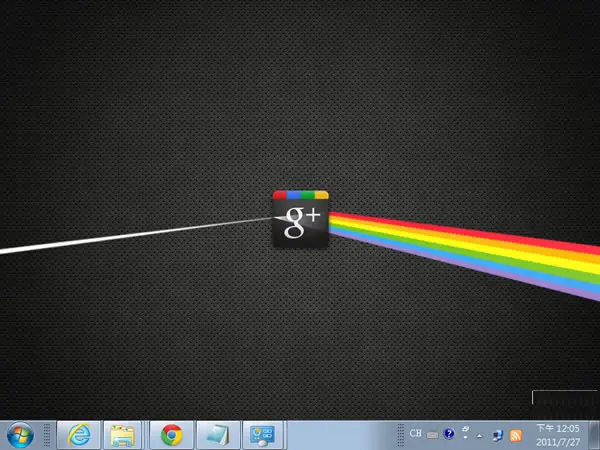Image resolution: width=600 pixels, height=450 pixels.
Task: Open the Control Panel taskbar icon
Action: tap(263, 435)
